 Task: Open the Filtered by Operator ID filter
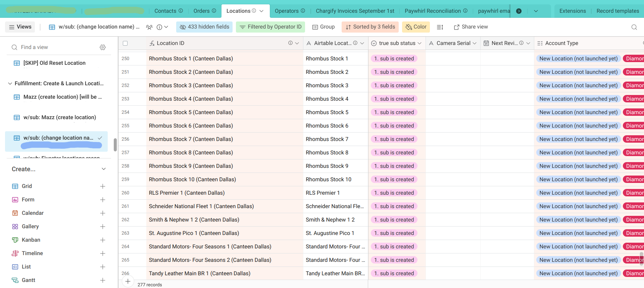click(x=270, y=27)
